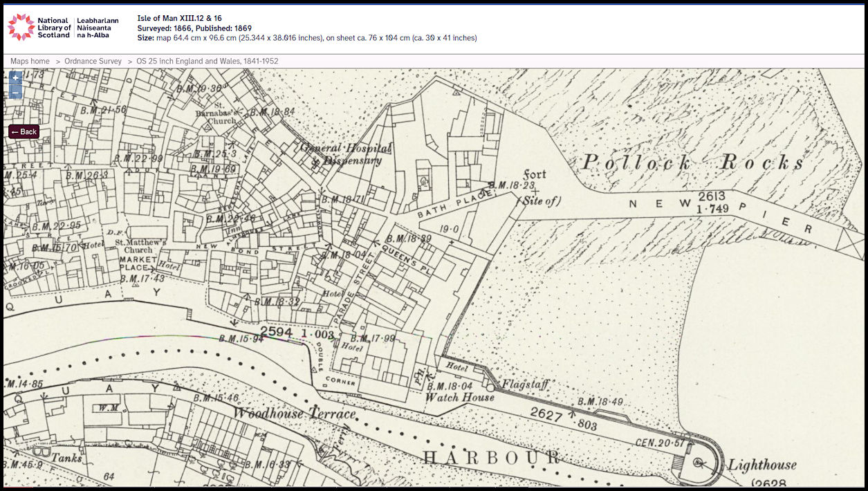Image resolution: width=868 pixels, height=491 pixels.
Task: Click St. Matthew's Church on the map
Action: [x=140, y=247]
